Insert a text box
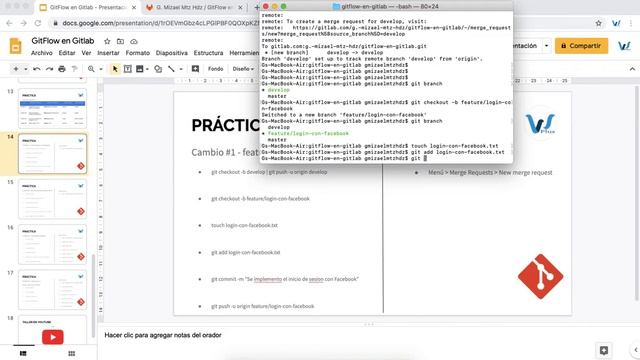The image size is (640, 360). (128, 69)
